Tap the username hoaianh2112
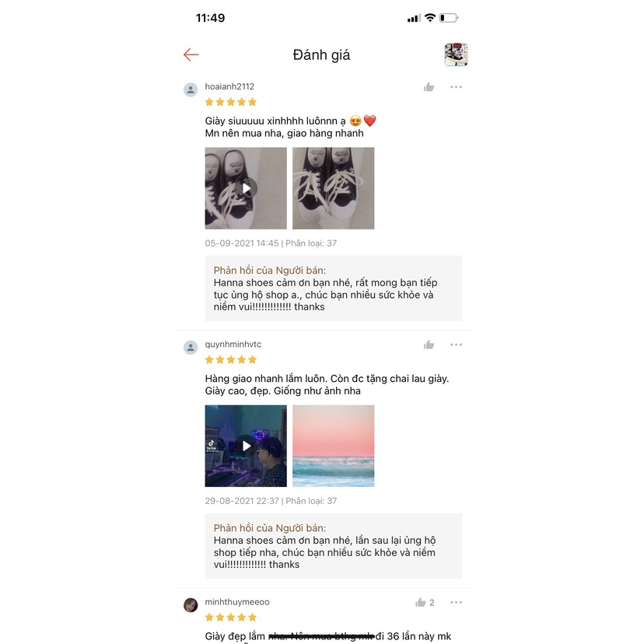This screenshot has height=644, width=644. click(229, 86)
